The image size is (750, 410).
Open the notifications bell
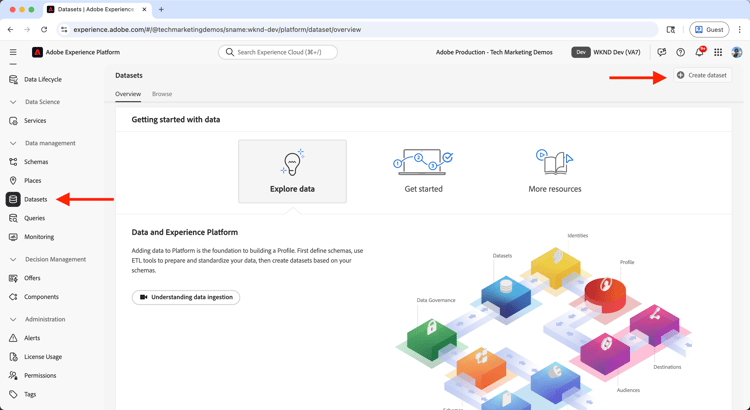(699, 52)
